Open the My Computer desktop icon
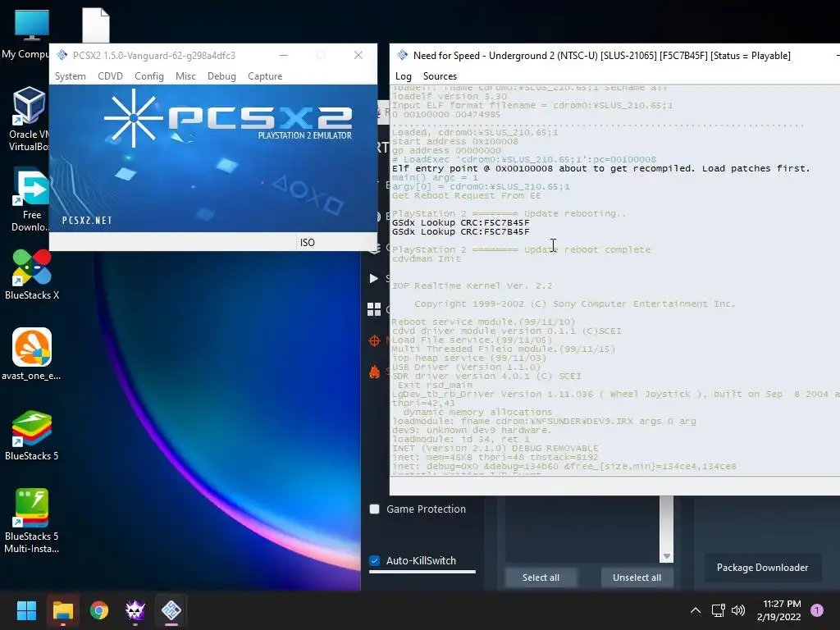The height and width of the screenshot is (630, 840). pyautogui.click(x=31, y=33)
